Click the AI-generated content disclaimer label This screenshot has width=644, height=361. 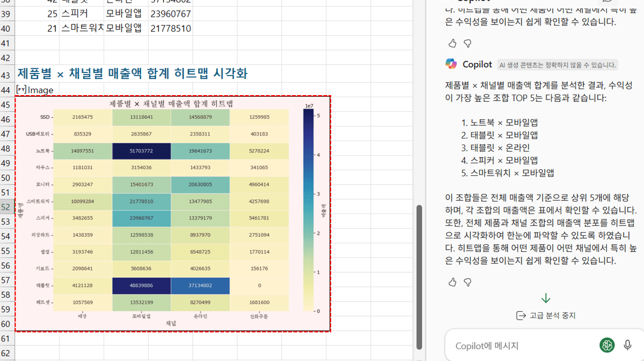557,65
